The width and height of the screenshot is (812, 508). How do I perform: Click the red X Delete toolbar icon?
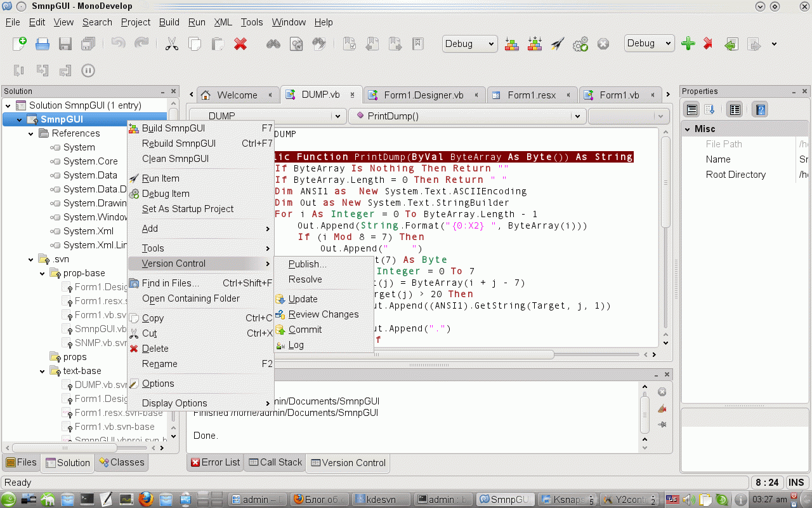click(x=240, y=44)
